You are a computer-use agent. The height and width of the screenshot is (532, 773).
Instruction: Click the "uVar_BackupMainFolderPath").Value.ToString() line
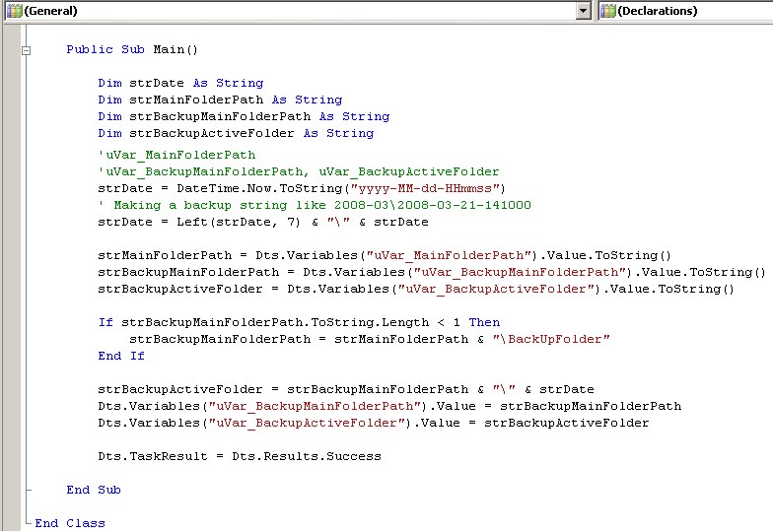pos(432,272)
